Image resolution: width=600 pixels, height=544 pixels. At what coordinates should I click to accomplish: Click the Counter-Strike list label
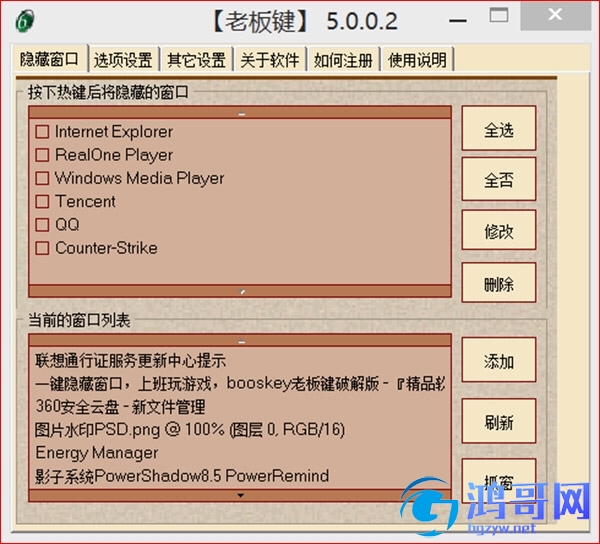click(106, 248)
